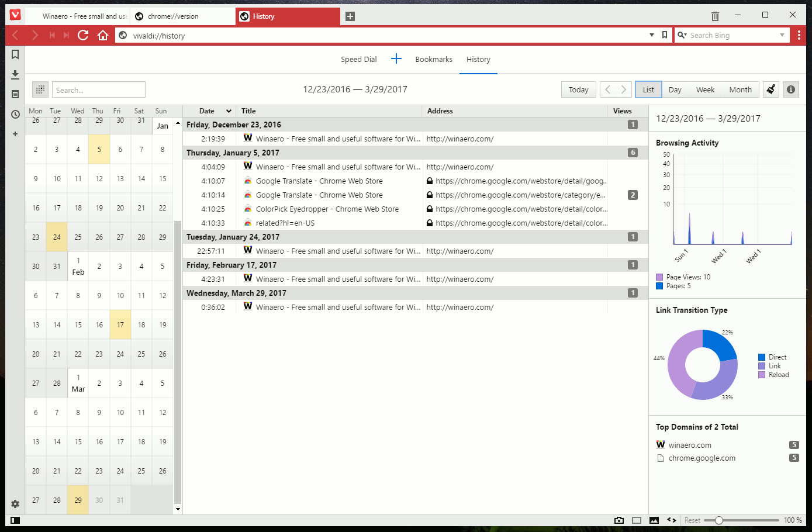Open the Vivaldi menu logo button
The height and width of the screenshot is (532, 812).
pos(15,16)
